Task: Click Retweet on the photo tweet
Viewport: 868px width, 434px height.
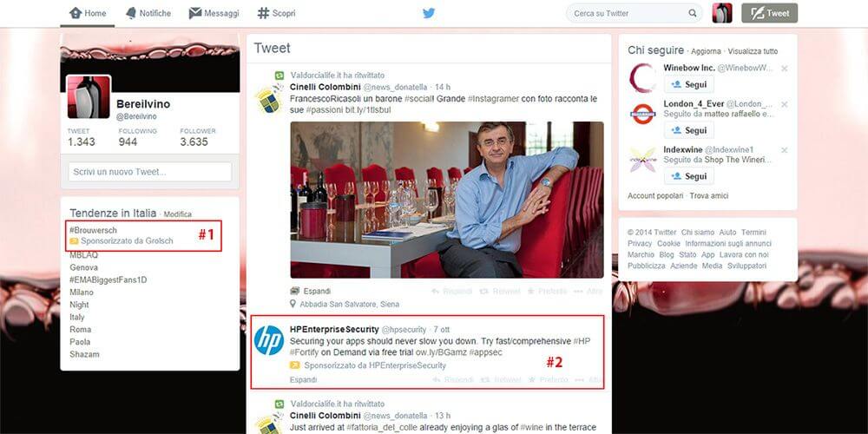Action: (501, 291)
